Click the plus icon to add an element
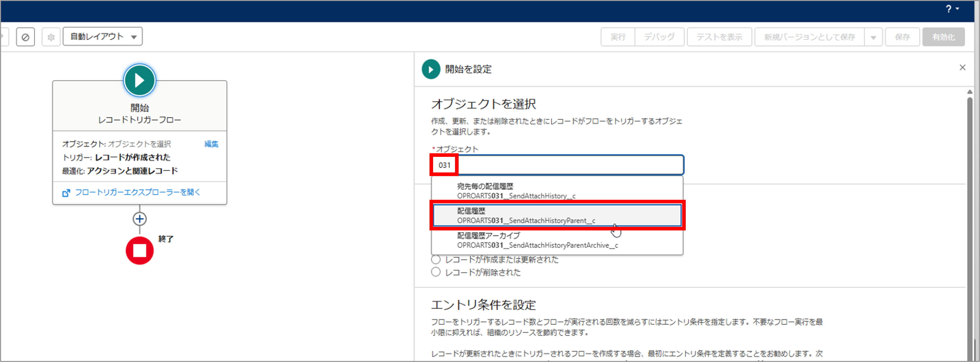The width and height of the screenshot is (980, 362). click(139, 218)
